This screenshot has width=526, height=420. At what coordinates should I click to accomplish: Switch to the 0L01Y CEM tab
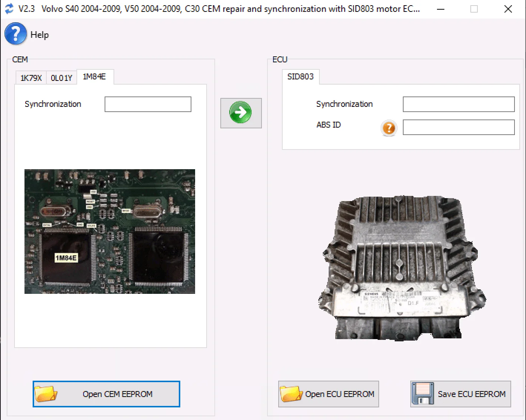coord(62,78)
